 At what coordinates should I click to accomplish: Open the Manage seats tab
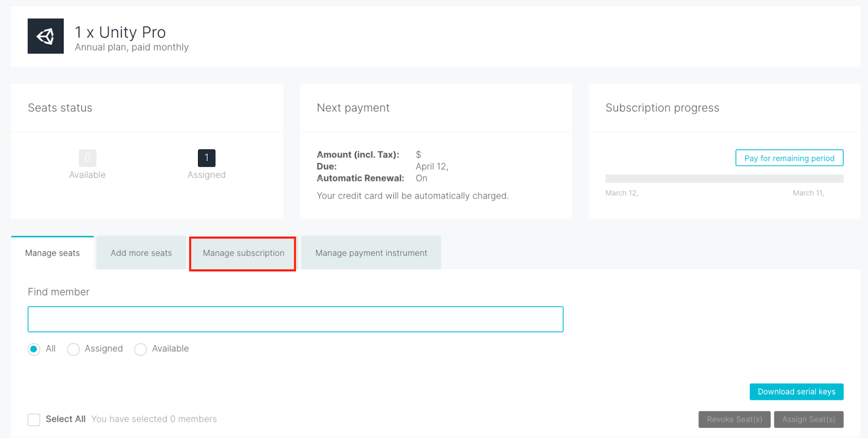(53, 253)
